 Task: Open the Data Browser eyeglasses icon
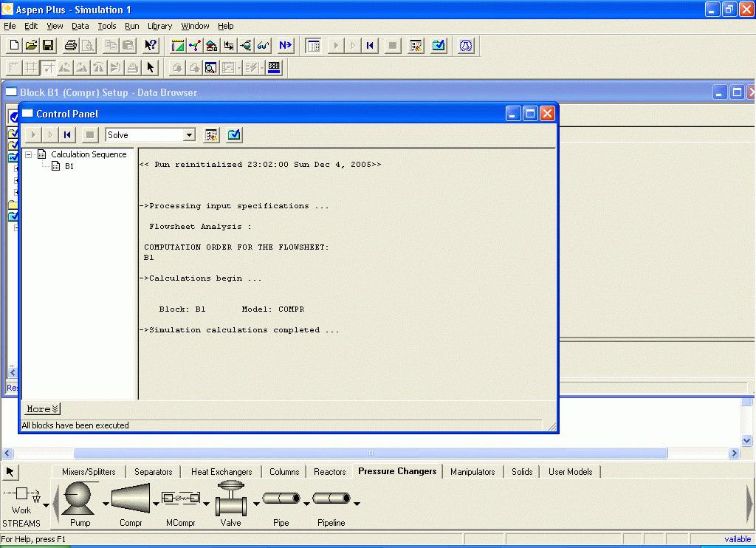263,45
